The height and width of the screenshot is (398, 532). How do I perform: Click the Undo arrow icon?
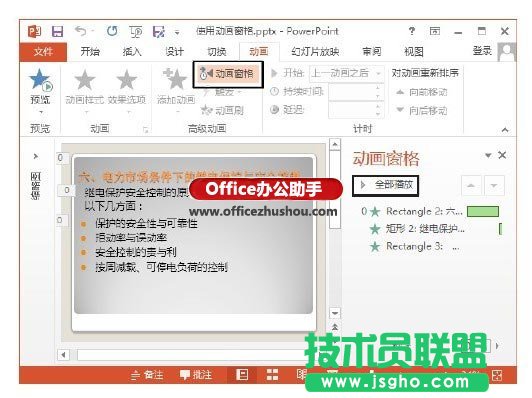pyautogui.click(x=81, y=31)
